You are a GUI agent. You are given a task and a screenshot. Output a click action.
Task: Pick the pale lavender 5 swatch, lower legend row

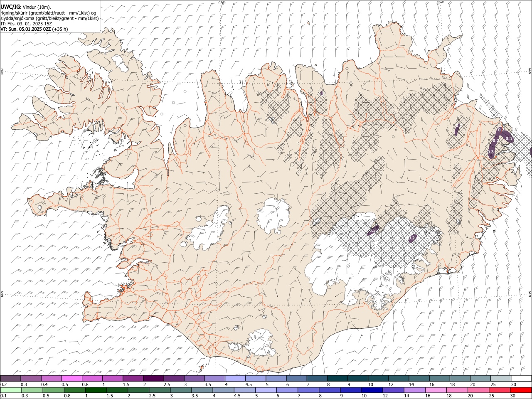266,390
